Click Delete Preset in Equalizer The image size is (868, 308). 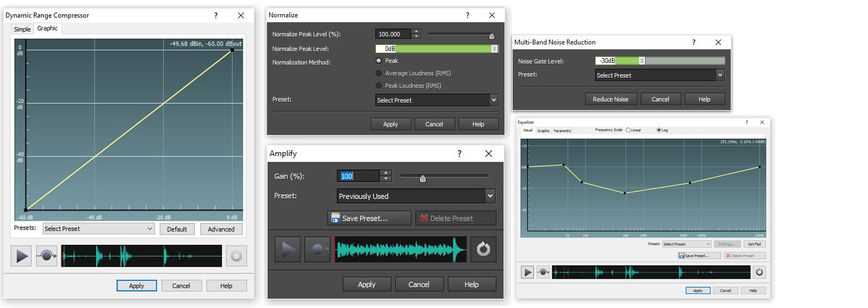click(745, 255)
